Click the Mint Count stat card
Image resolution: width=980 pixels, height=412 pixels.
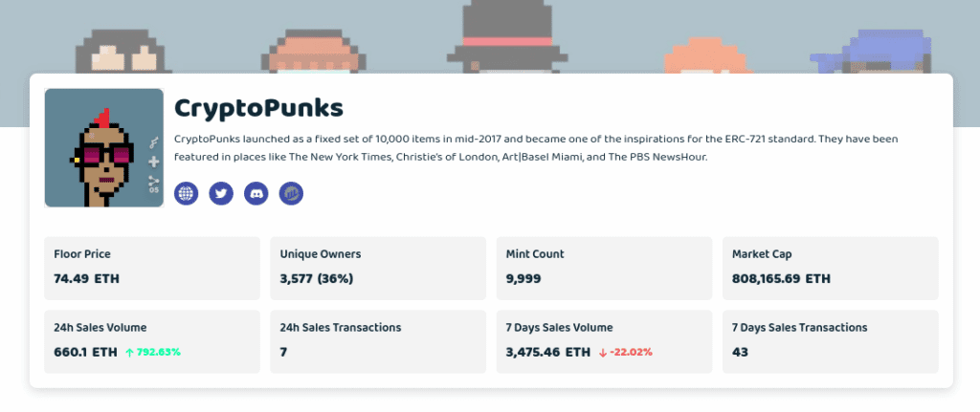604,268
